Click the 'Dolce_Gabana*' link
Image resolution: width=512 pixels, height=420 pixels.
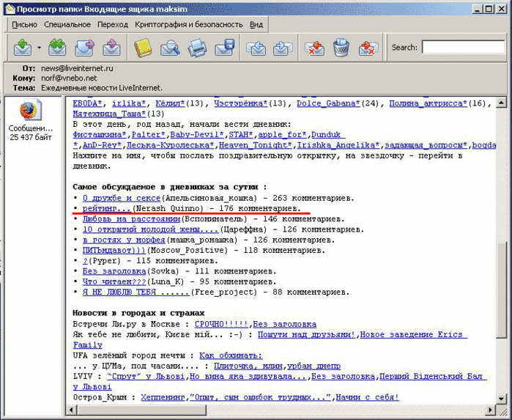pyautogui.click(x=328, y=103)
